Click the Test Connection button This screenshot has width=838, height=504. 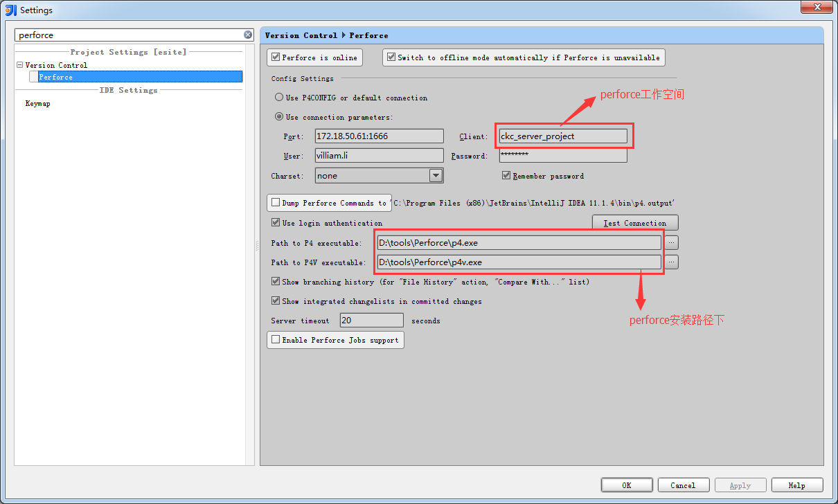coord(635,223)
